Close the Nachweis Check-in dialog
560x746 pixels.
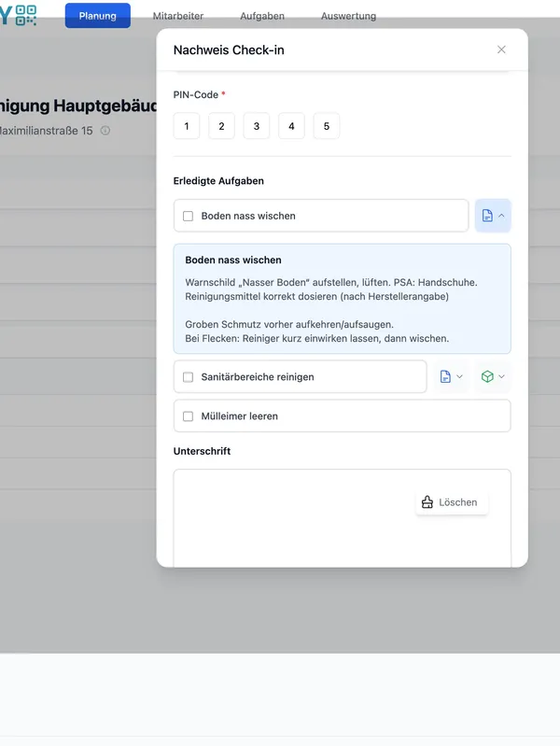point(501,49)
